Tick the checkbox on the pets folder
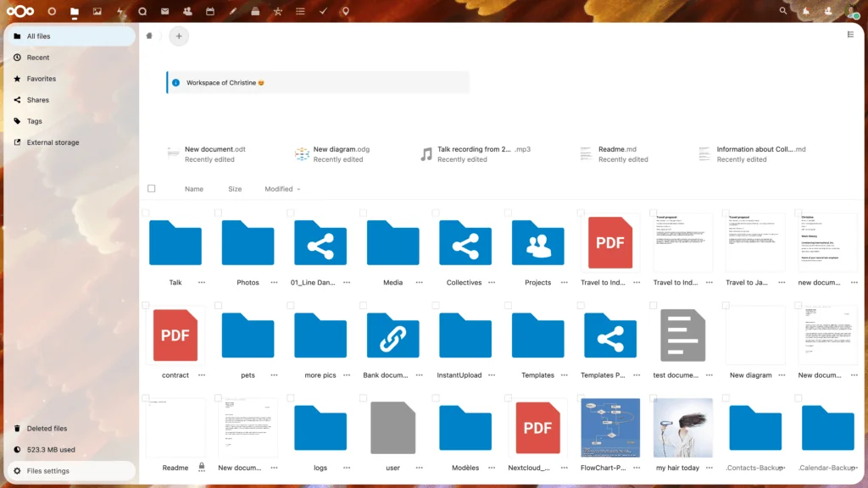Viewport: 868px width, 488px height. click(218, 305)
